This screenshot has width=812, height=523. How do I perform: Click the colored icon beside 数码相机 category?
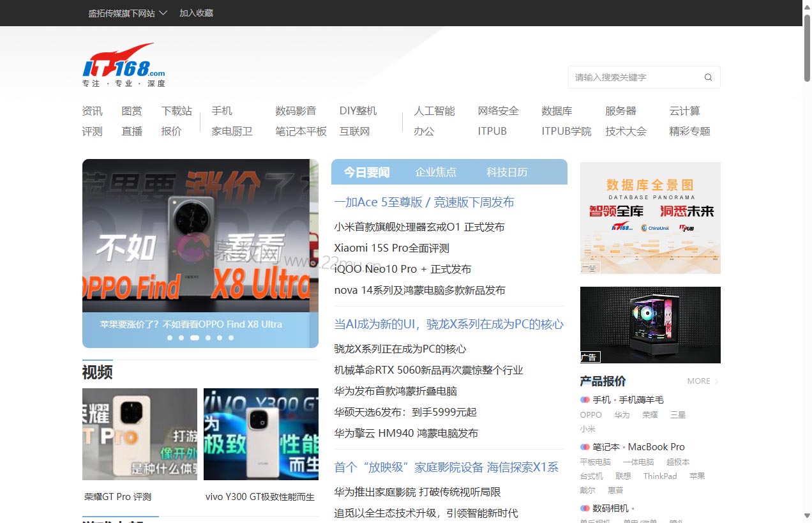pyautogui.click(x=584, y=508)
